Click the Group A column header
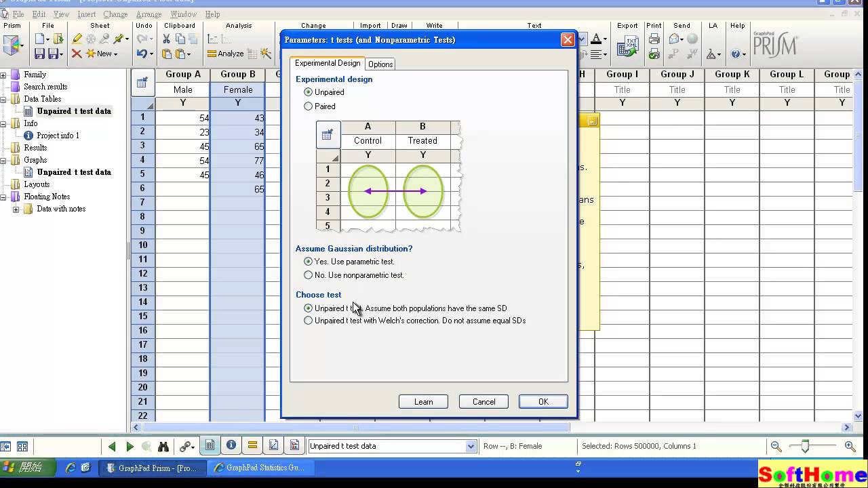The height and width of the screenshot is (488, 868). [183, 75]
